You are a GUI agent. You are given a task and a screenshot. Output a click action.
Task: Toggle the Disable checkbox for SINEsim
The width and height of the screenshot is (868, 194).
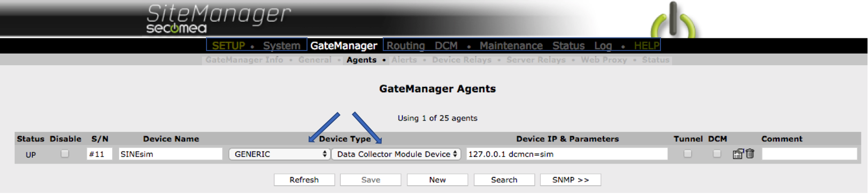tap(65, 154)
